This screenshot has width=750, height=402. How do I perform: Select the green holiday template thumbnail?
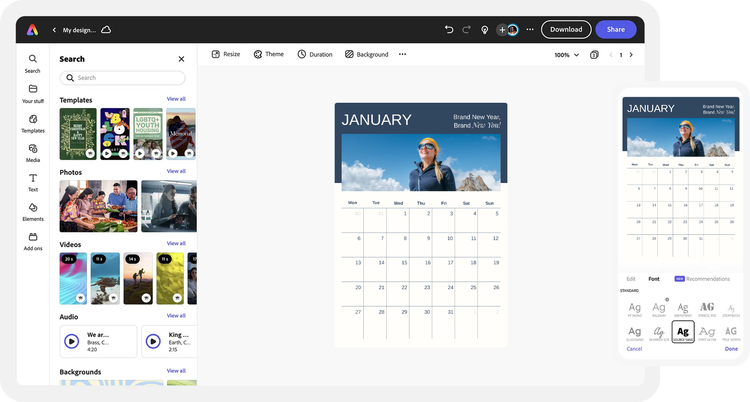pyautogui.click(x=78, y=134)
